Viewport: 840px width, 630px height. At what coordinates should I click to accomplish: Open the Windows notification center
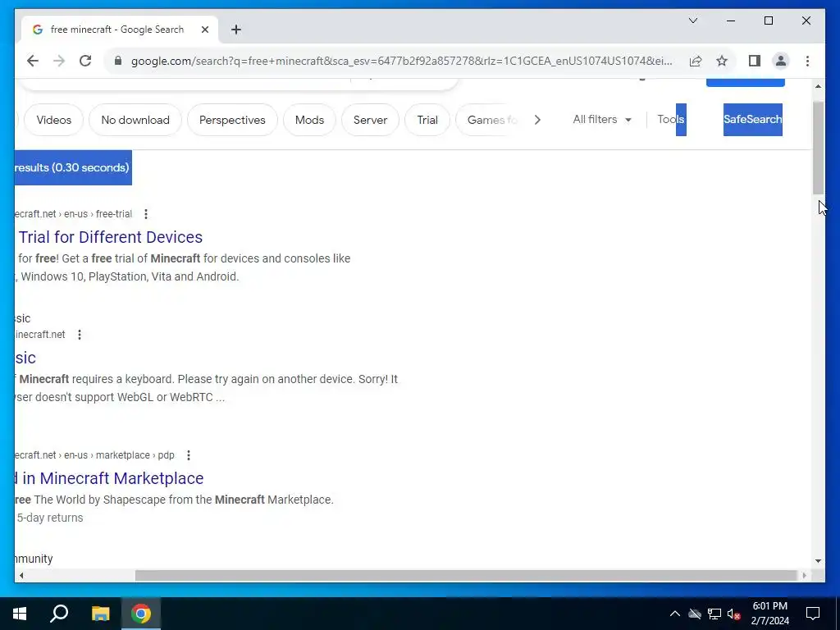[x=813, y=614]
